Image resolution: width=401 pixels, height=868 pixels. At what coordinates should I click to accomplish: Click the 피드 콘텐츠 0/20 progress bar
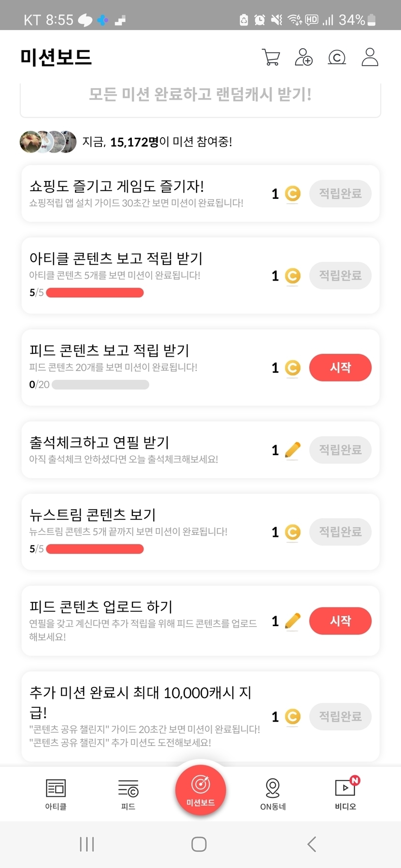point(100,385)
